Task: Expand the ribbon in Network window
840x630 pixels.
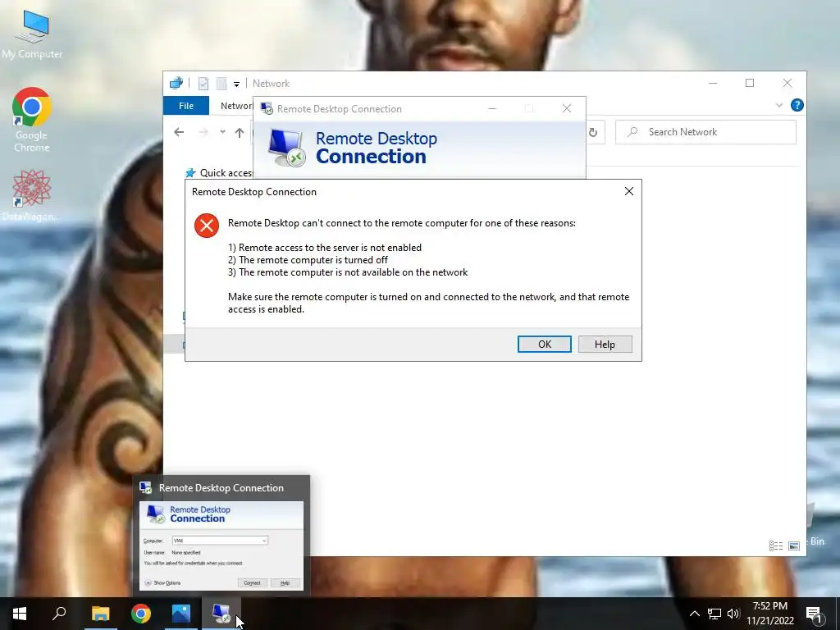Action: (x=779, y=105)
